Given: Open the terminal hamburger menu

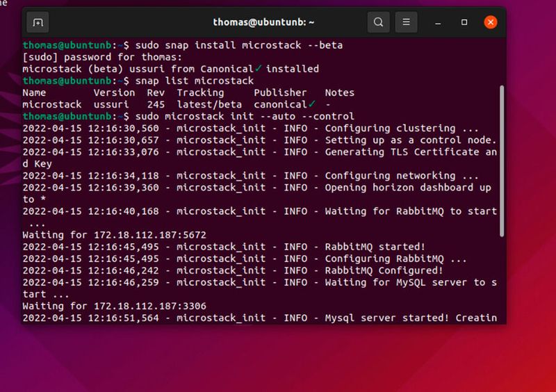Looking at the screenshot, I should coord(406,22).
